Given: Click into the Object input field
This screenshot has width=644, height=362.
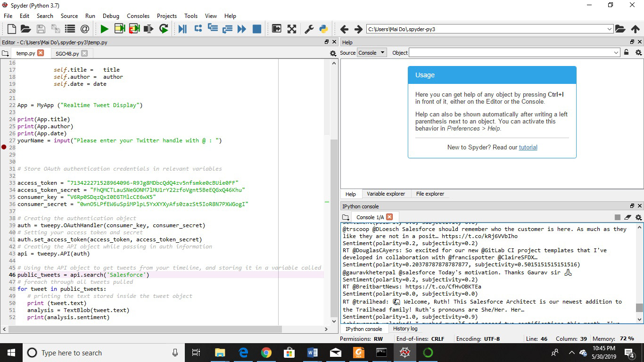Looking at the screenshot, I should tap(511, 53).
